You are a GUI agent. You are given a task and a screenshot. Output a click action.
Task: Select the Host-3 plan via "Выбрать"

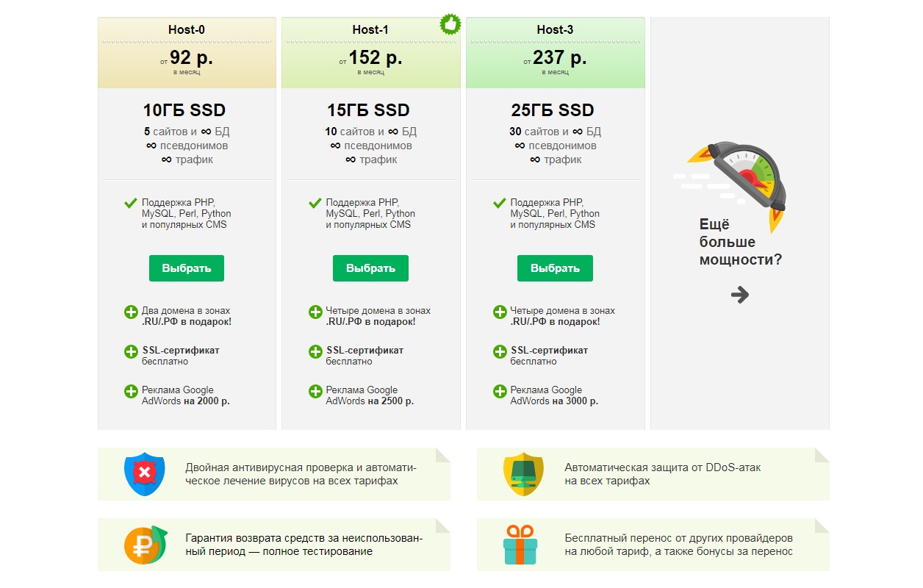pos(555,268)
